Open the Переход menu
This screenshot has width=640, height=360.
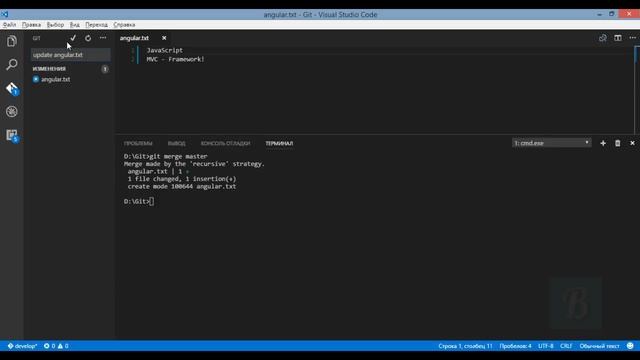[x=97, y=24]
